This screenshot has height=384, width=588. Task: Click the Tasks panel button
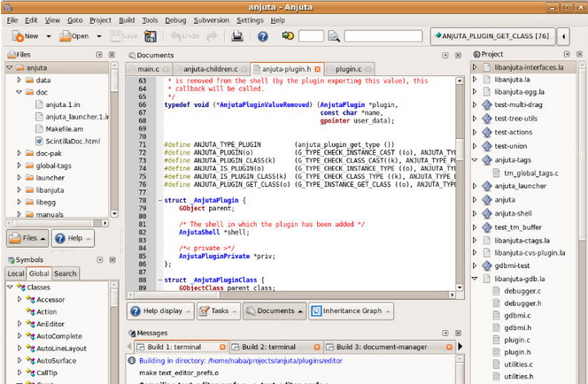pos(219,311)
